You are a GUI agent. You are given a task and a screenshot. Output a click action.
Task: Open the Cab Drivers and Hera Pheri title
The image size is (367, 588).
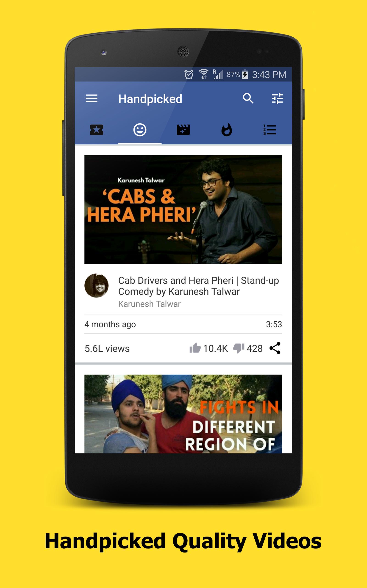click(x=199, y=286)
